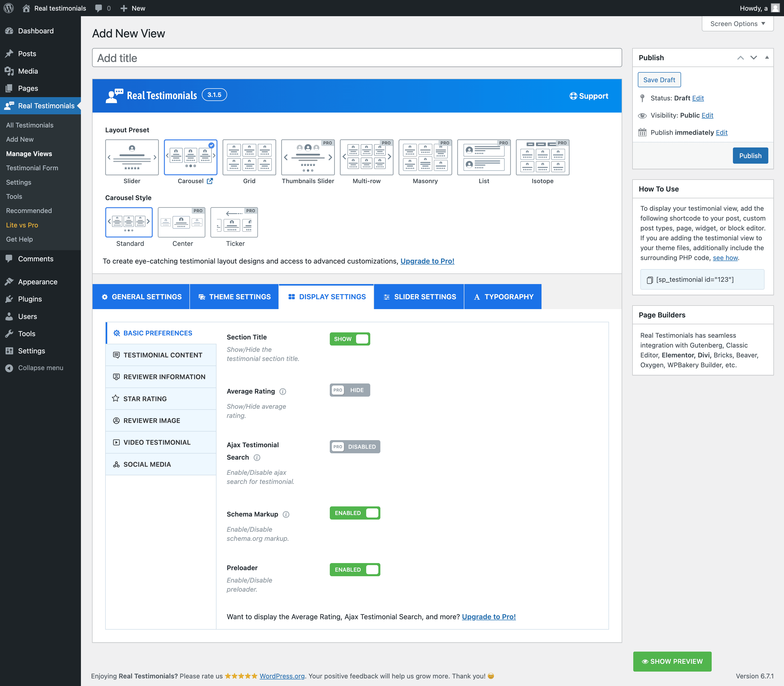Switch to the Display Settings tab
This screenshot has width=784, height=686.
[326, 297]
